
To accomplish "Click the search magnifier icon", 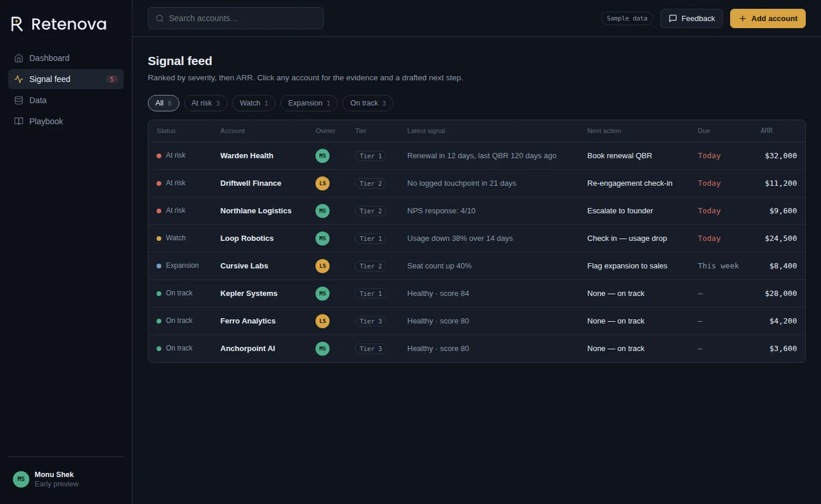I will pyautogui.click(x=160, y=18).
